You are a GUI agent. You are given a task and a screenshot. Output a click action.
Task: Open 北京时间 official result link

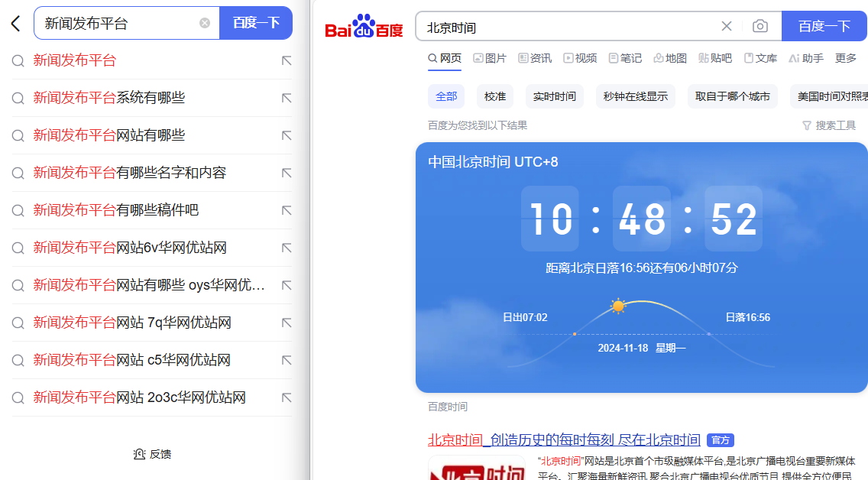tap(564, 440)
